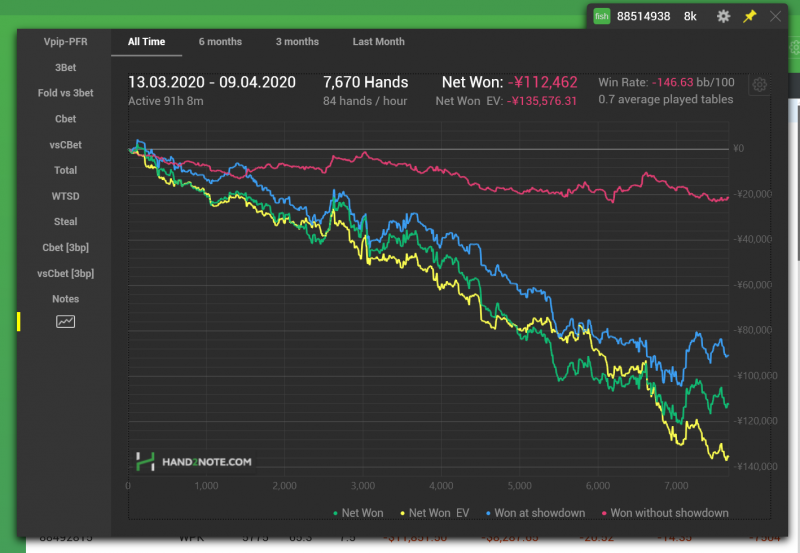The width and height of the screenshot is (800, 553).
Task: Click player ID 88514938 in header
Action: click(643, 16)
